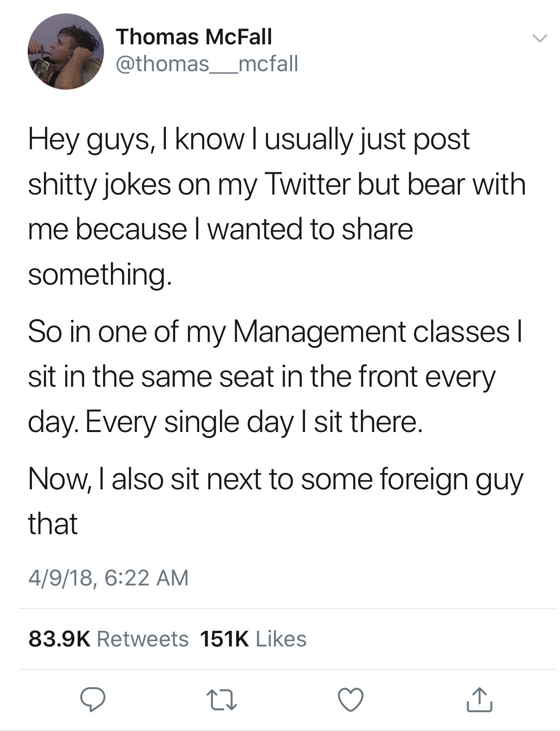Like the tweet with the heart icon
The width and height of the screenshot is (560, 731).
point(351,699)
